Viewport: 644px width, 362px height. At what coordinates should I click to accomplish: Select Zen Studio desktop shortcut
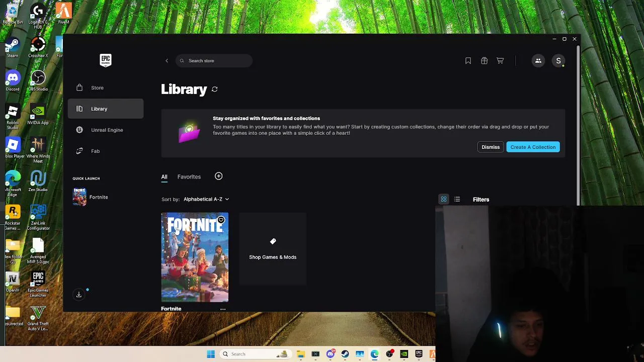(x=38, y=182)
